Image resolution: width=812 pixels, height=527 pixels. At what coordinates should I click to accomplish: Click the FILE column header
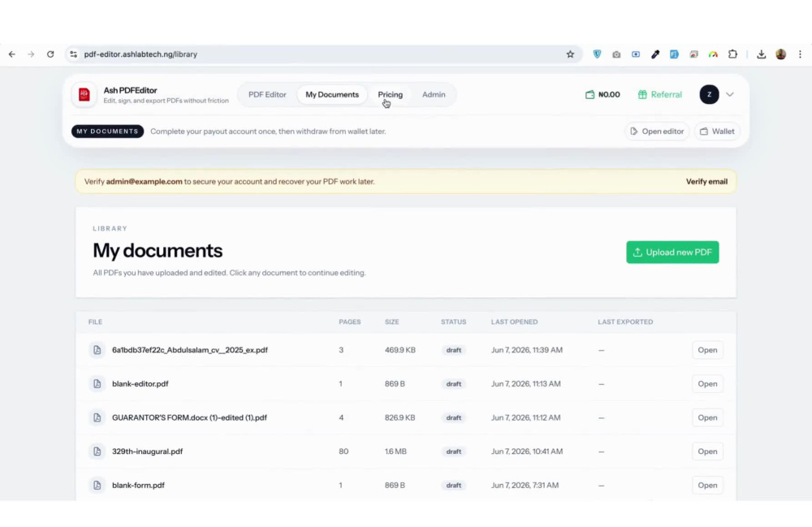[95, 322]
